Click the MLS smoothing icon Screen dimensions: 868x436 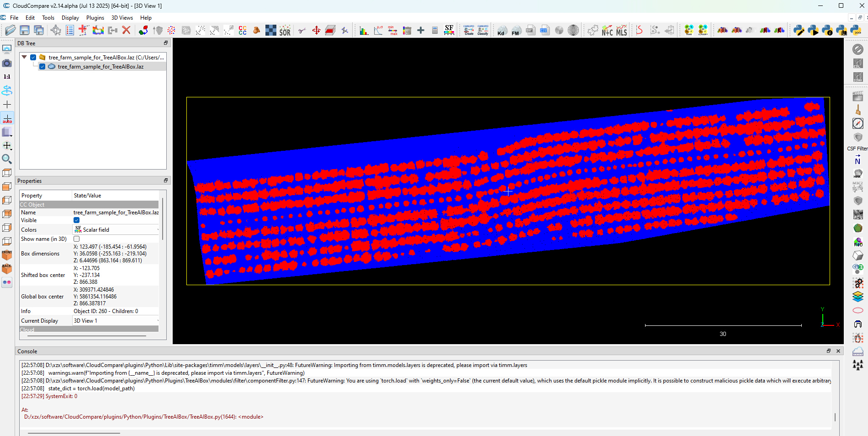[x=622, y=30]
